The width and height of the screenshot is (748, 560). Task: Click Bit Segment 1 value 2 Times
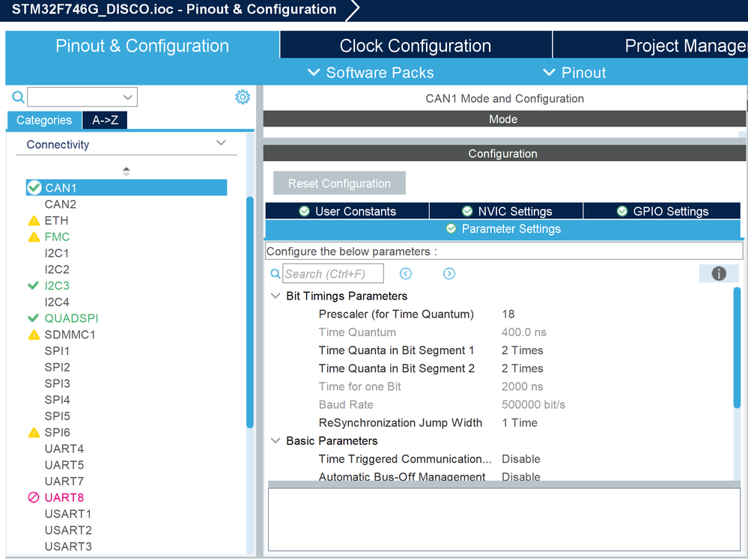[x=523, y=350]
